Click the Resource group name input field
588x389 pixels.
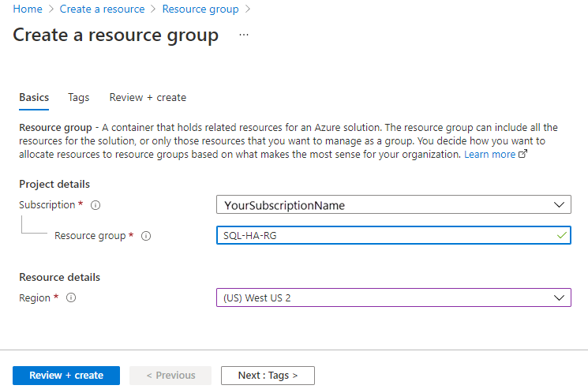[x=385, y=236]
